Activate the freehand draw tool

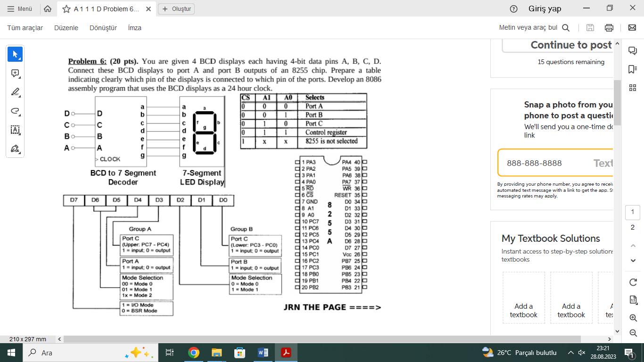(x=15, y=111)
